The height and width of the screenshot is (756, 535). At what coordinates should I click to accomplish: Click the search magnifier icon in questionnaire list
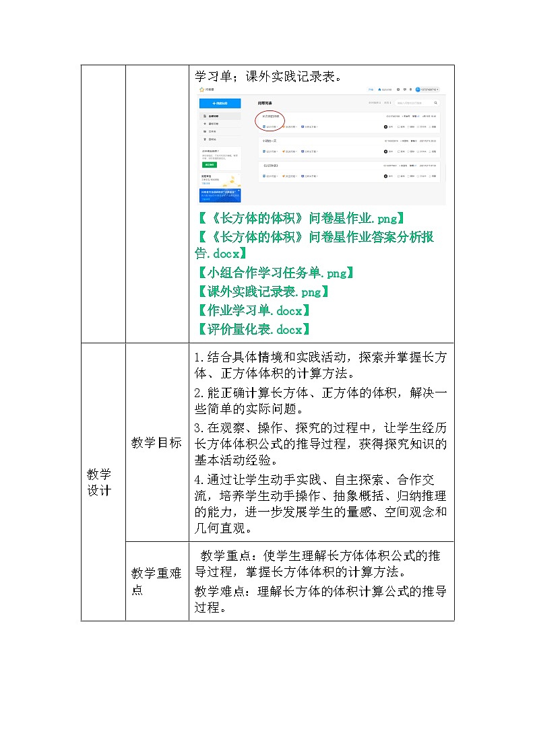click(436, 103)
